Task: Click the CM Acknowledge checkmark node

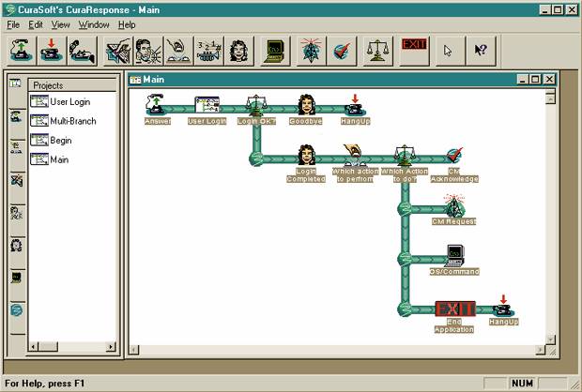Action: click(x=454, y=156)
